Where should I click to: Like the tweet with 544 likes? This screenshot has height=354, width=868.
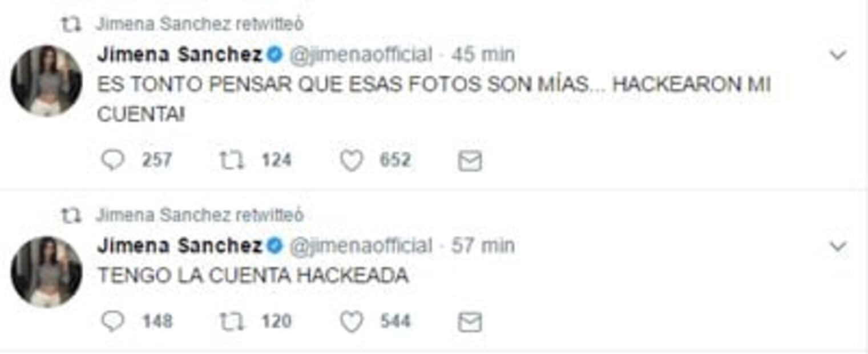pyautogui.click(x=352, y=323)
